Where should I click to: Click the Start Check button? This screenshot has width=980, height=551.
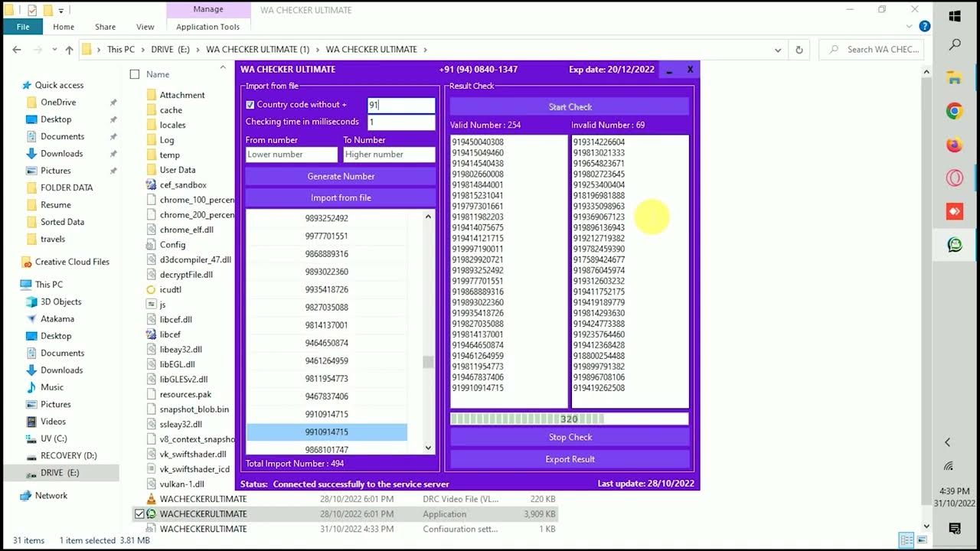pyautogui.click(x=570, y=107)
